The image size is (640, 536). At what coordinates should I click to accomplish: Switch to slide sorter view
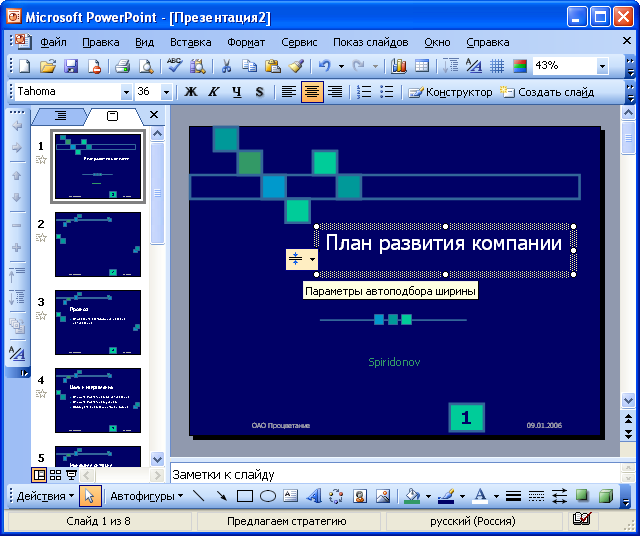(56, 475)
